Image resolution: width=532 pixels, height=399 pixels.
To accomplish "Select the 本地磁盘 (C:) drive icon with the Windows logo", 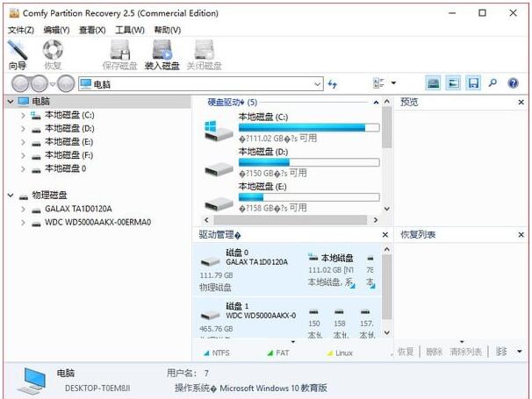I will (x=219, y=132).
